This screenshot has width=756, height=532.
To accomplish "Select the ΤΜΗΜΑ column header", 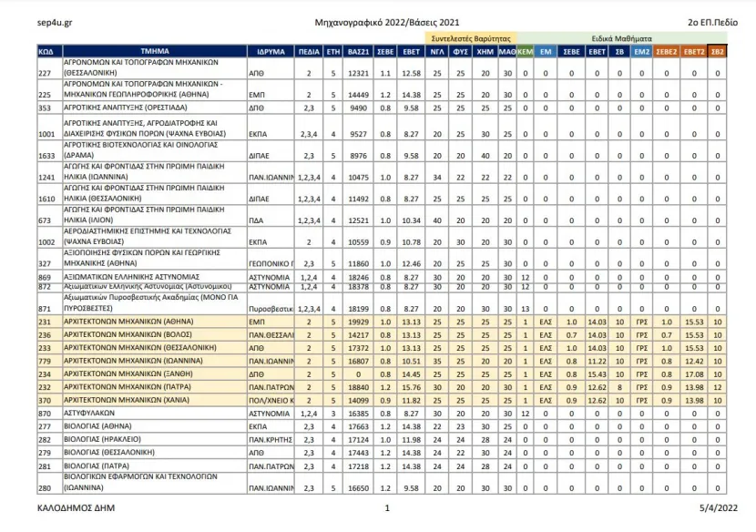I will [x=155, y=51].
